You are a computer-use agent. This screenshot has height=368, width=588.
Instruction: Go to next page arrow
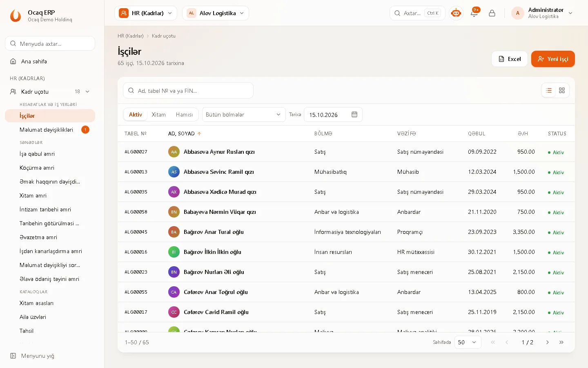[548, 342]
